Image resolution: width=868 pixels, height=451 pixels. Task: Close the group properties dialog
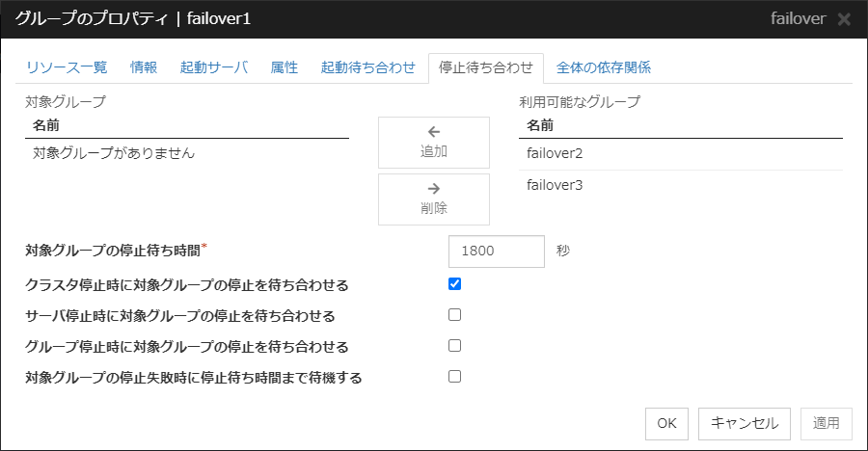coord(844,19)
